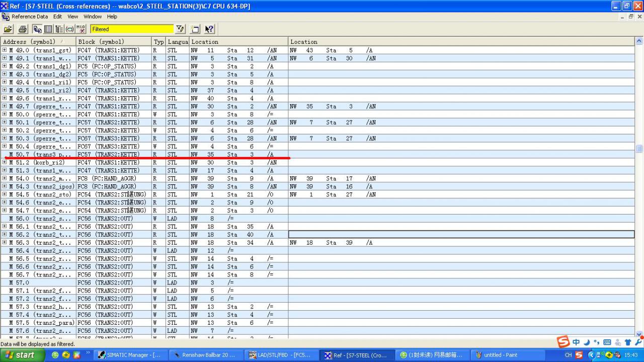Image resolution: width=644 pixels, height=362 pixels.
Task: Expand the M 54.5 (trans2_sto) row
Action: [x=5, y=195]
